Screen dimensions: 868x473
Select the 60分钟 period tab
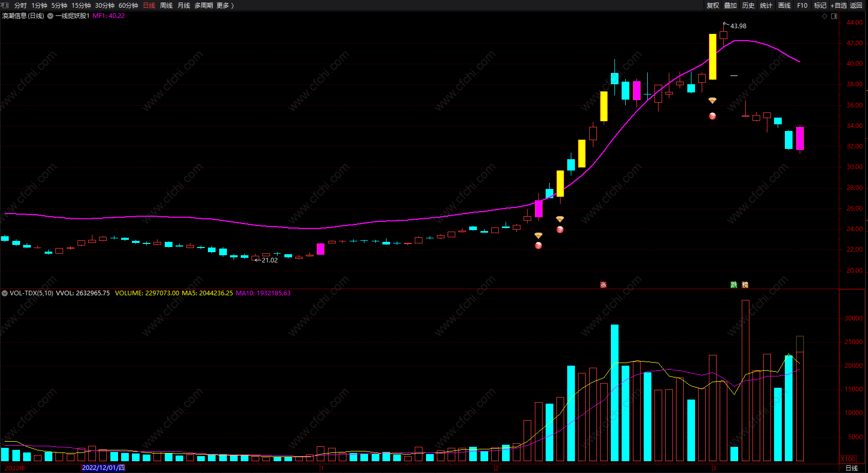128,5
